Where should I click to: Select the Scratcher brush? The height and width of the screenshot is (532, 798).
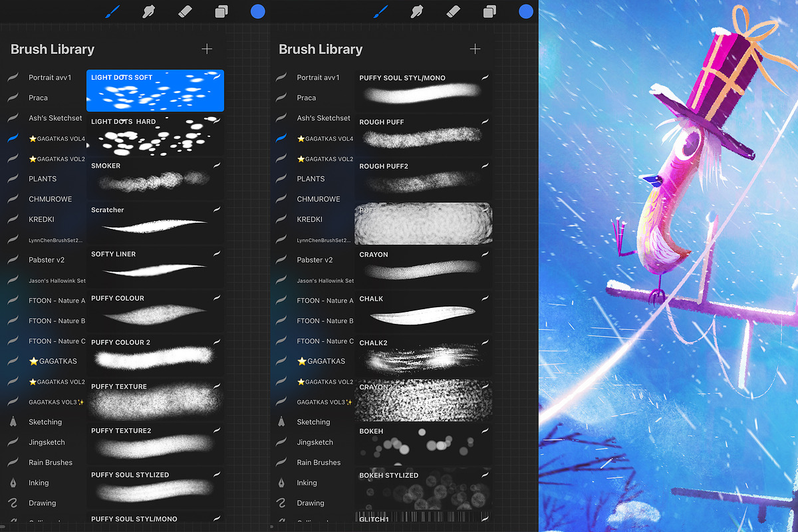[155, 223]
